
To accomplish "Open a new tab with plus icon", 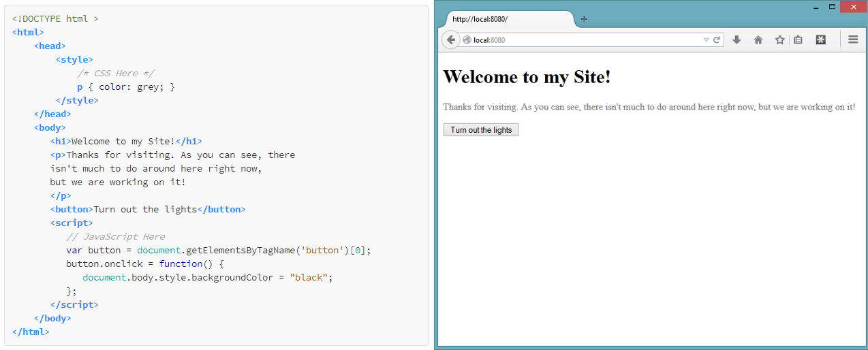I will (x=584, y=19).
